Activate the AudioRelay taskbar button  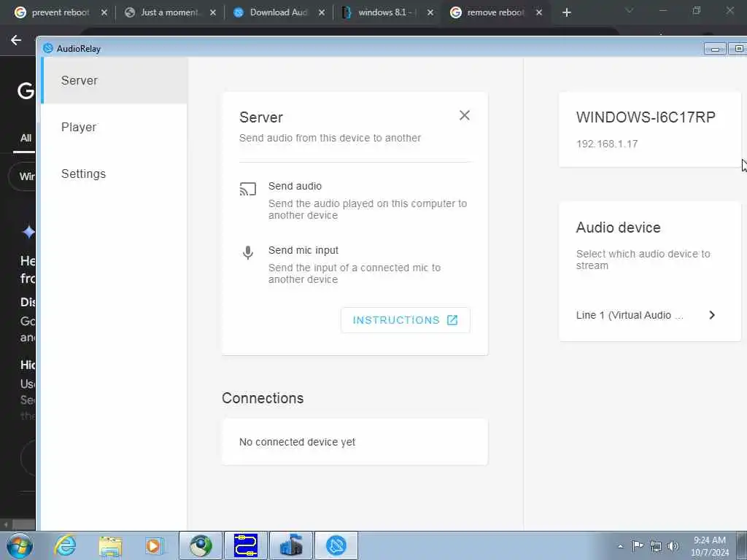336,545
